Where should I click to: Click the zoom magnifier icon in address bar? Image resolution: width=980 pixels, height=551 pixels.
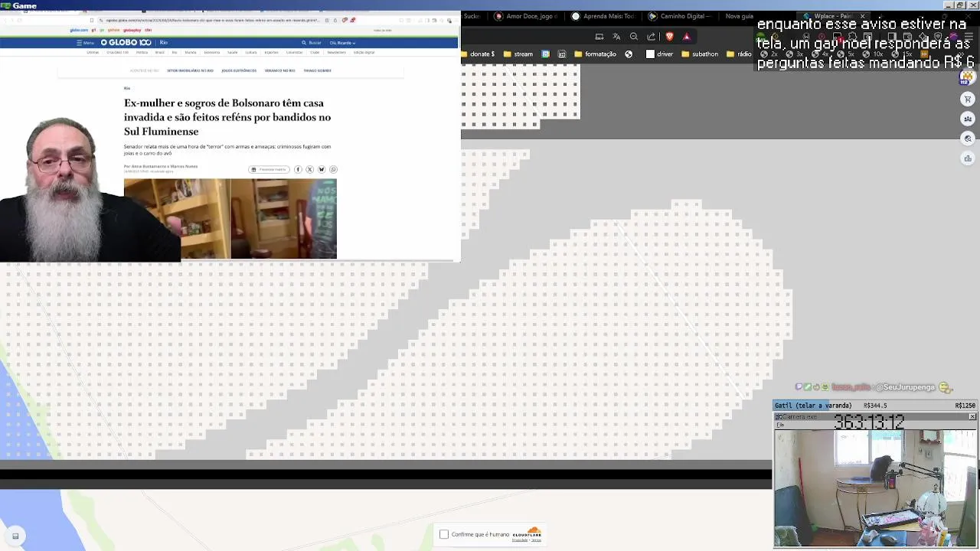pyautogui.click(x=634, y=36)
